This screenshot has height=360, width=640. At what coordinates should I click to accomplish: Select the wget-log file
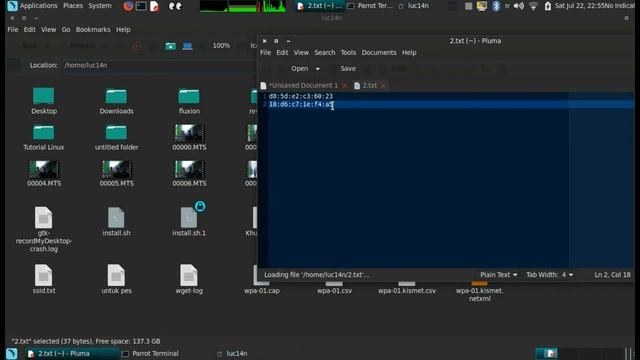coord(189,276)
